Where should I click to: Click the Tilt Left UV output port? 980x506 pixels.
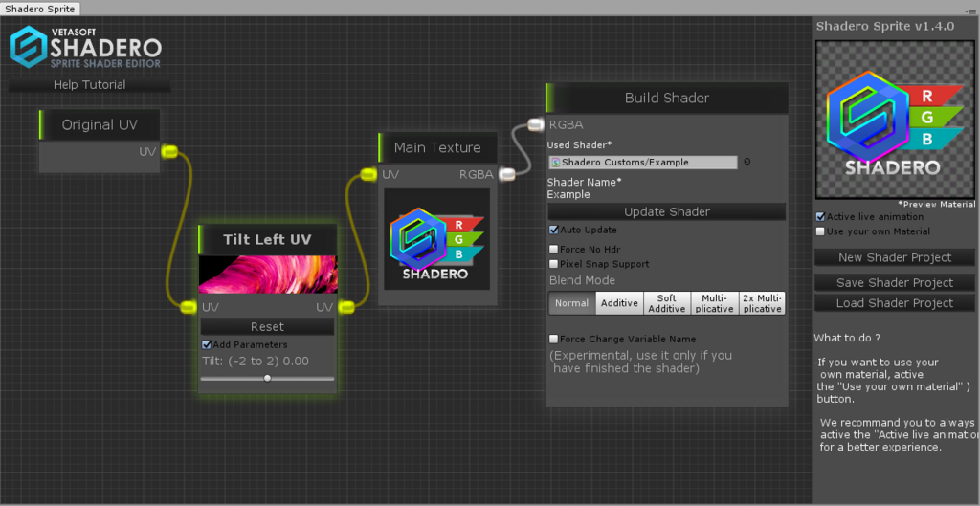[346, 307]
